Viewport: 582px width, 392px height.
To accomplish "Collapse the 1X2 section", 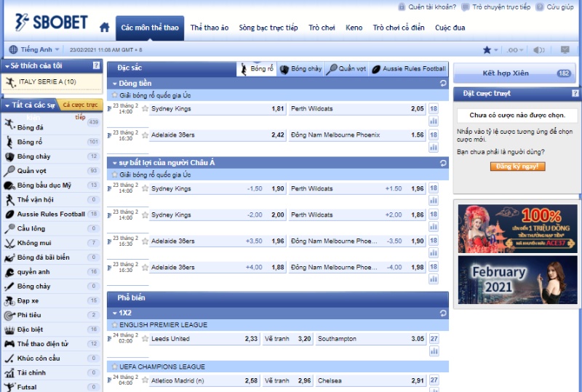I will (x=115, y=313).
